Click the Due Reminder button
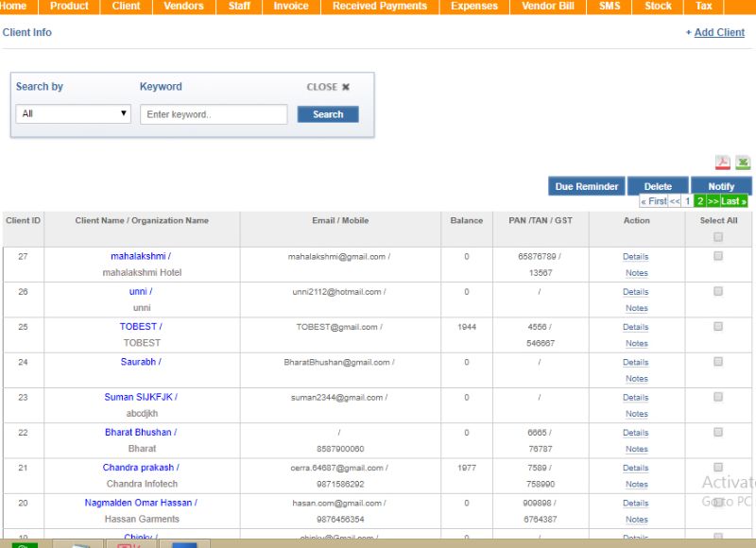This screenshot has width=756, height=548. [586, 186]
